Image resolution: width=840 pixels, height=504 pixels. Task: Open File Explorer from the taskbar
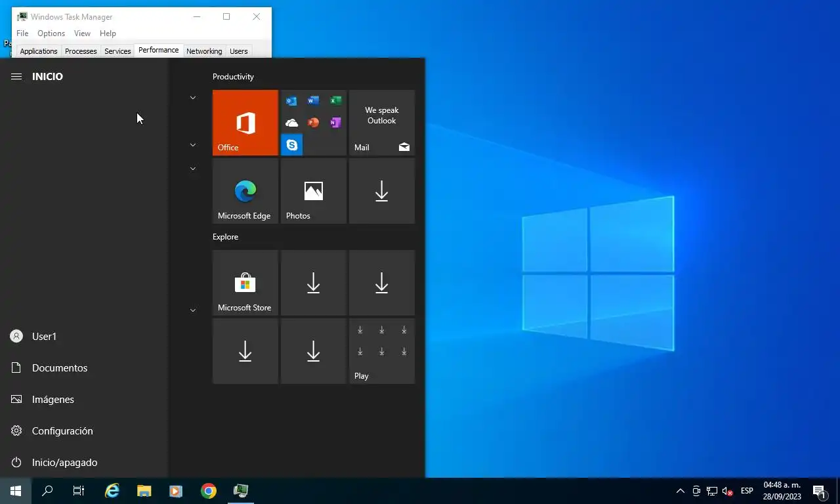click(x=144, y=491)
